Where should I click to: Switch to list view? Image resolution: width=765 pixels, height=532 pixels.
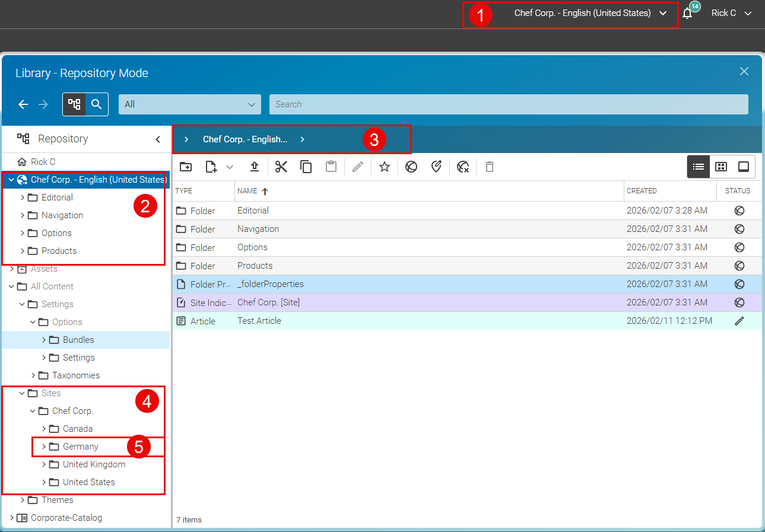(699, 167)
